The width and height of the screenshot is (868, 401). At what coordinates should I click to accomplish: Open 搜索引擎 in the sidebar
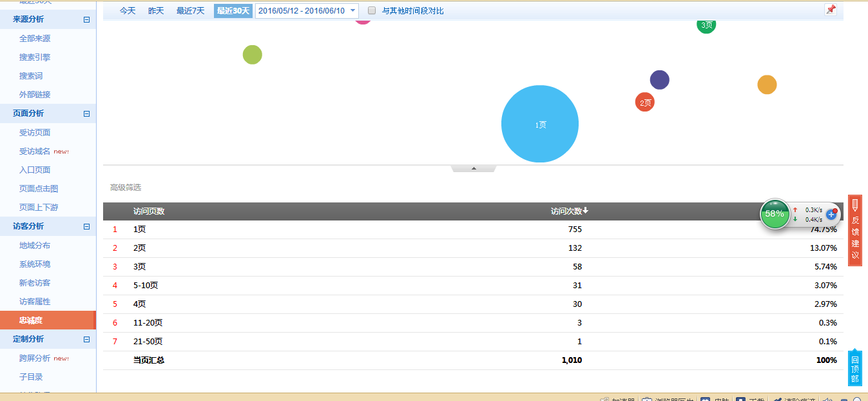(x=35, y=57)
